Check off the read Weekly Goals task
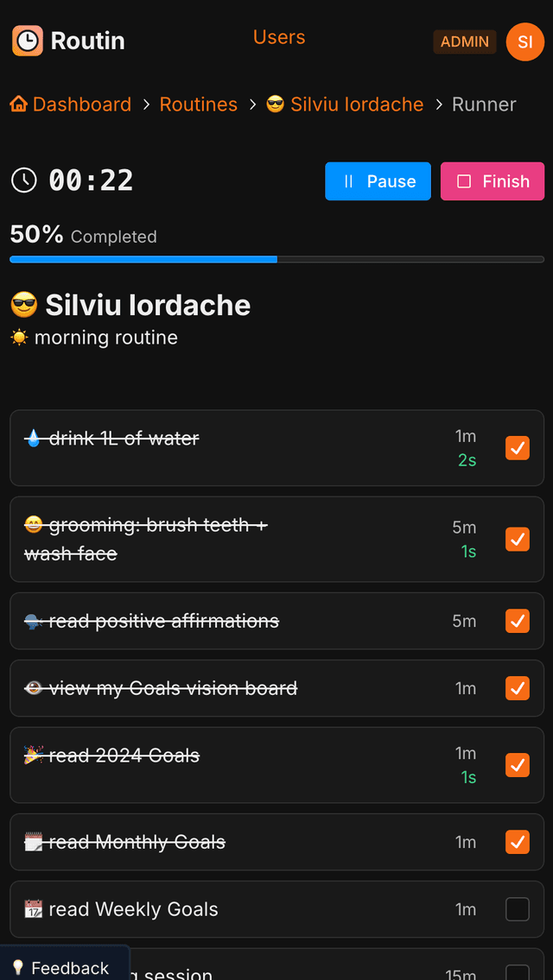This screenshot has width=553, height=980. point(518,909)
